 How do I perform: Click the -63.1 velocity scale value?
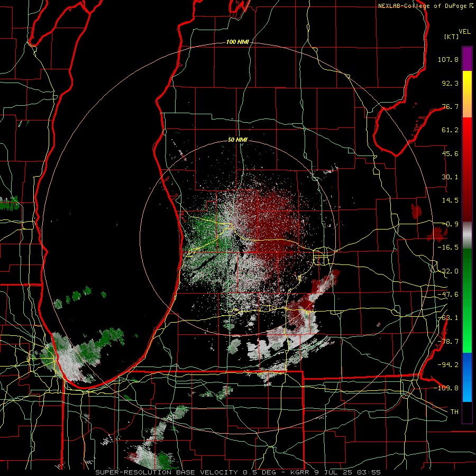tap(448, 318)
